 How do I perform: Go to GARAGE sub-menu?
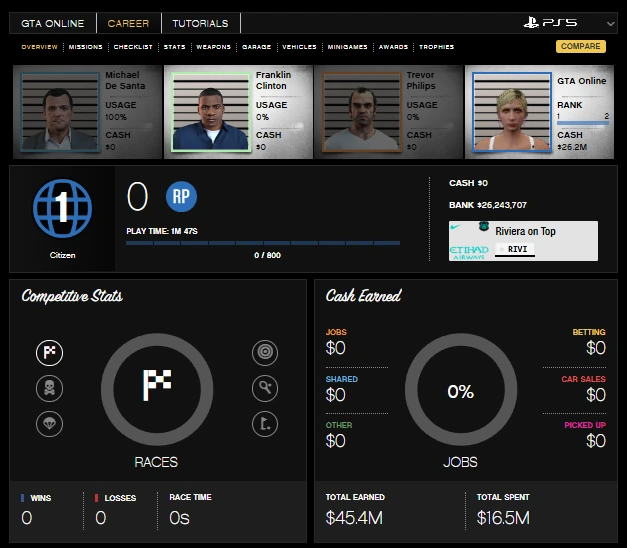[x=256, y=47]
